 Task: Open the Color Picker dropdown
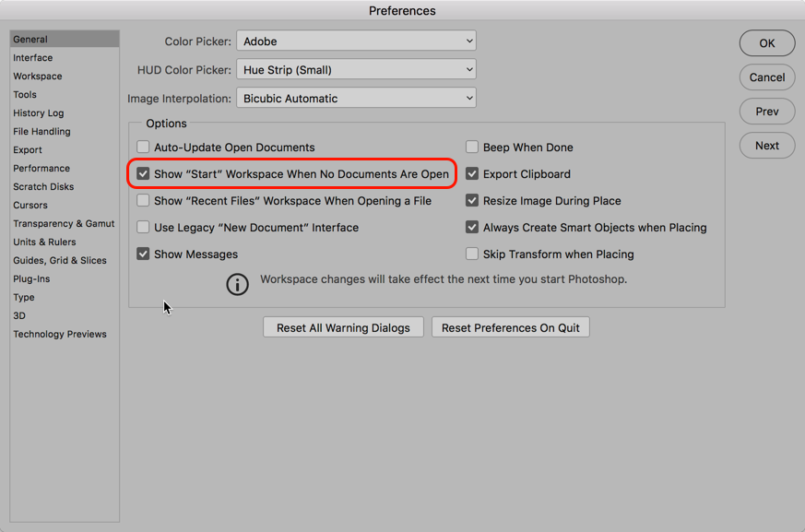tap(356, 41)
